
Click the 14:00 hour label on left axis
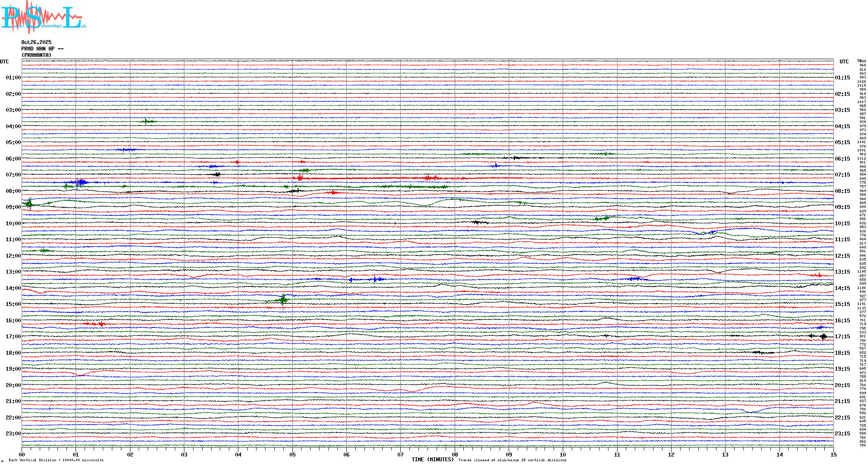13,288
